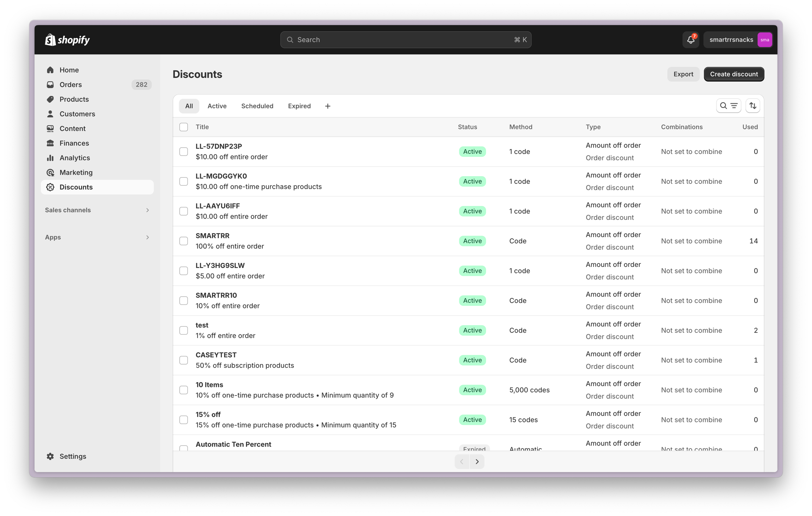Click the Discounts badge icon
Image resolution: width=812 pixels, height=516 pixels.
50,187
